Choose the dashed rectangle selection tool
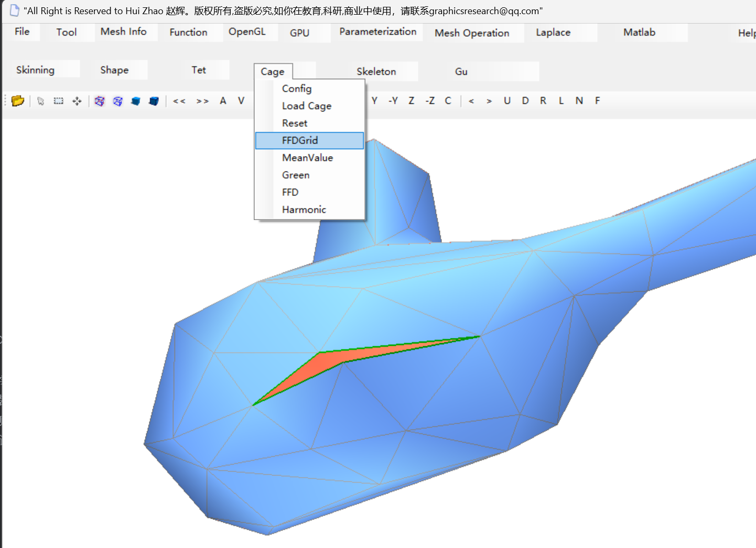The width and height of the screenshot is (756, 548). pos(59,101)
